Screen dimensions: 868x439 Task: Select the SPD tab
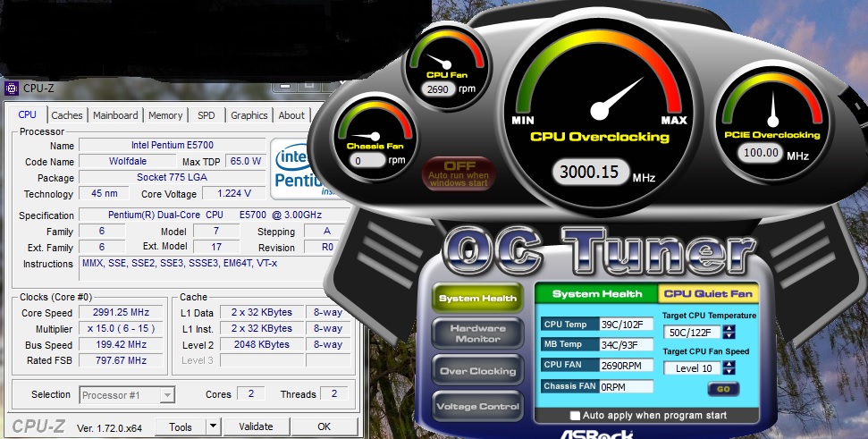(x=206, y=115)
